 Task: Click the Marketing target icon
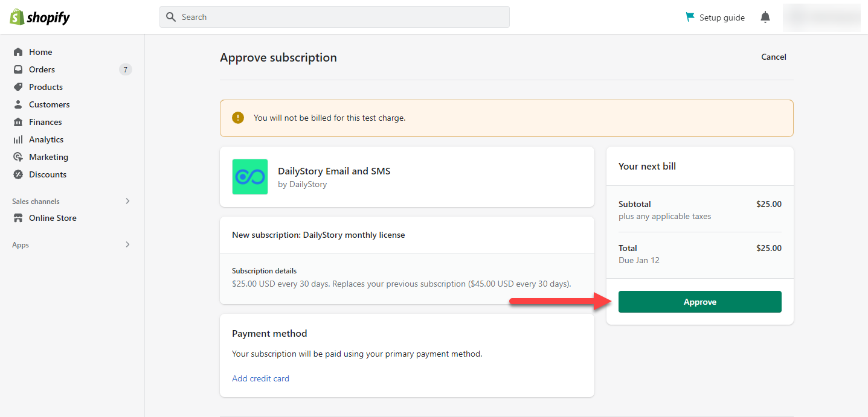coord(18,157)
